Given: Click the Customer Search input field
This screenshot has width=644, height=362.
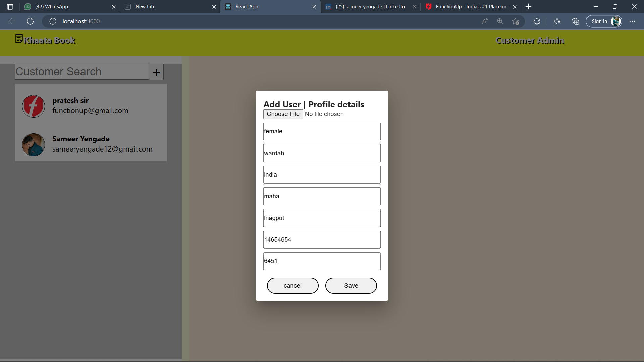Looking at the screenshot, I should pos(80,71).
